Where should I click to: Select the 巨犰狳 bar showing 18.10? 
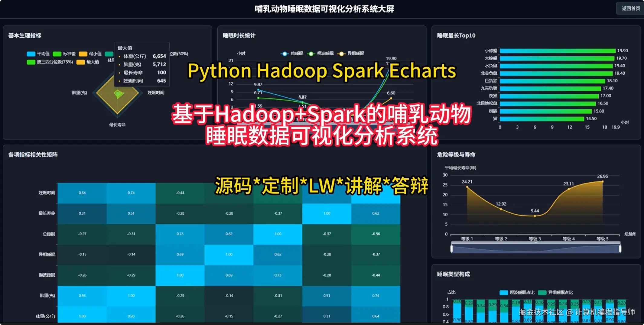552,81
